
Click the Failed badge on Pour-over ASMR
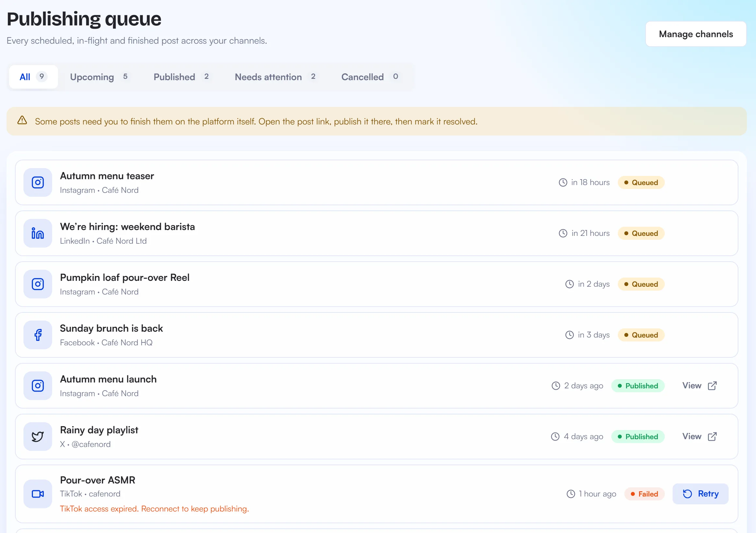pos(644,494)
